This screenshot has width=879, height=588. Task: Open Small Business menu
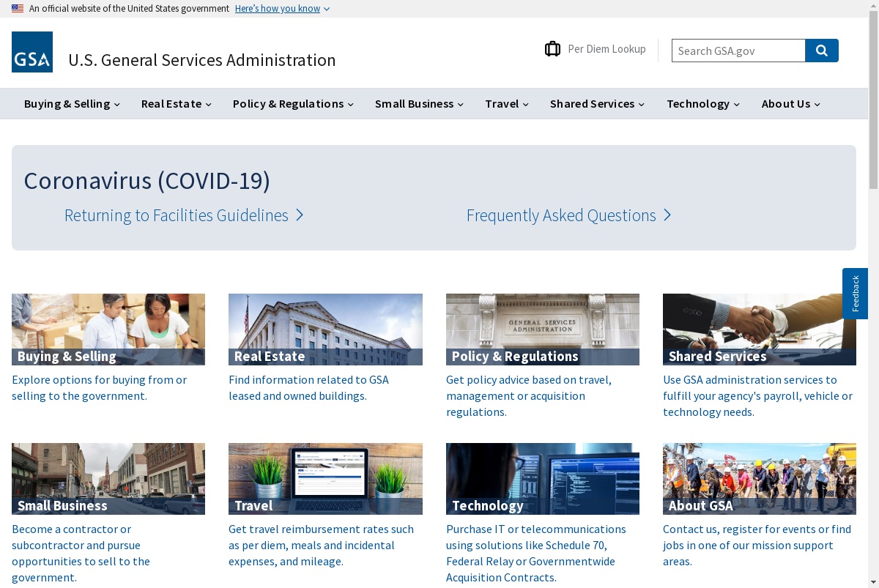tap(419, 104)
